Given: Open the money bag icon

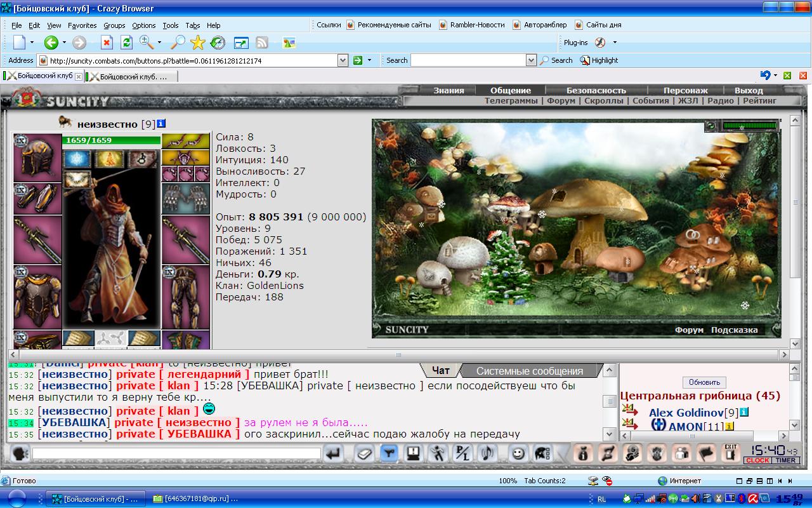Looking at the screenshot, I should pos(584,453).
